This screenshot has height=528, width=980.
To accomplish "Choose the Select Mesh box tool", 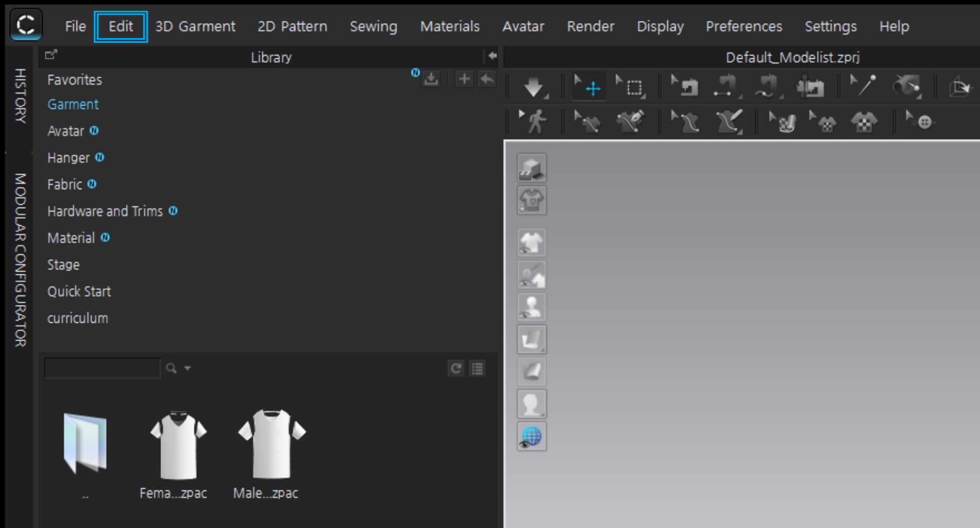I will [631, 87].
